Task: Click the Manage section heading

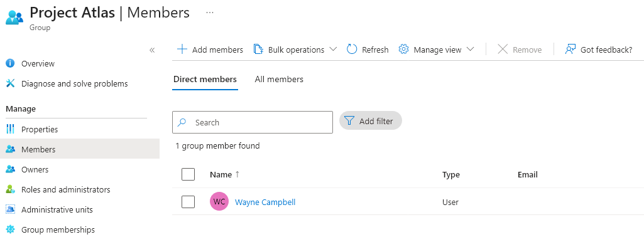Action: 21,108
